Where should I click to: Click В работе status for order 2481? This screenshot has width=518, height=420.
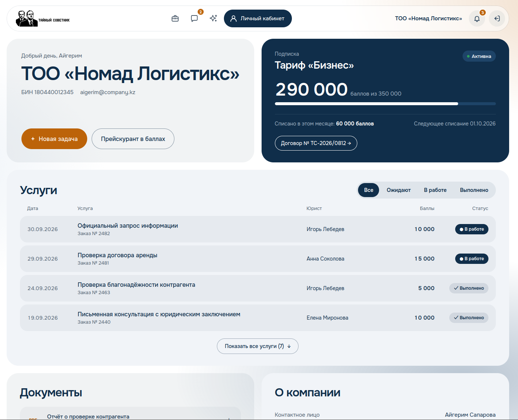(472, 259)
